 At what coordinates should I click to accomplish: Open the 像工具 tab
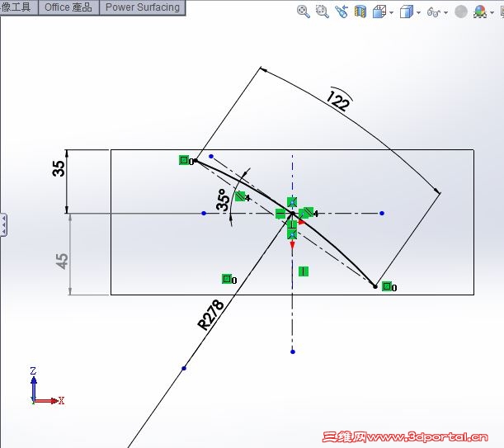point(19,7)
